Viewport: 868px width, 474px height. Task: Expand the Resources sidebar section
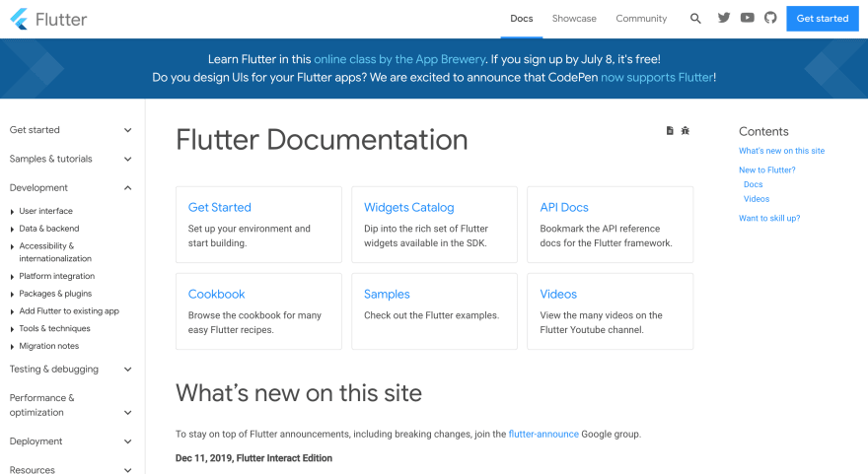71,470
